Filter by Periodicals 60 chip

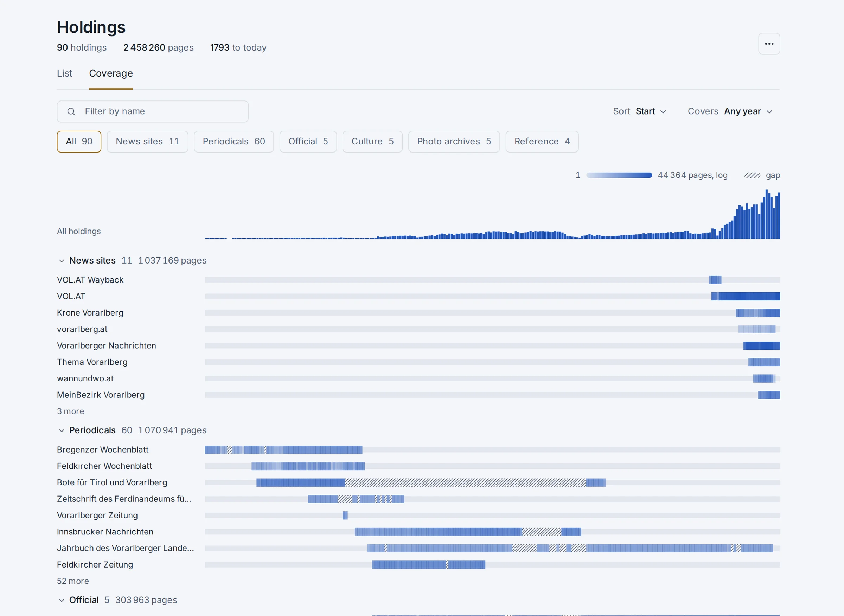pos(234,142)
